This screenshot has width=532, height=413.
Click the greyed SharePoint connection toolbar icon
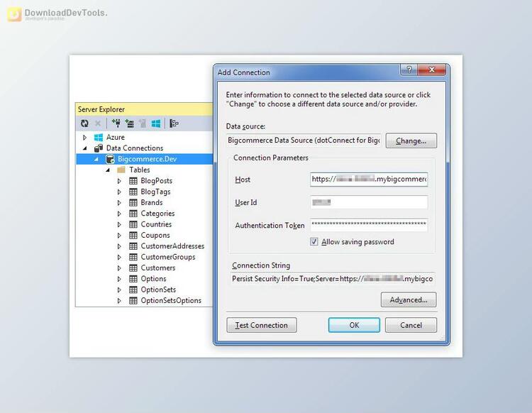(x=143, y=123)
